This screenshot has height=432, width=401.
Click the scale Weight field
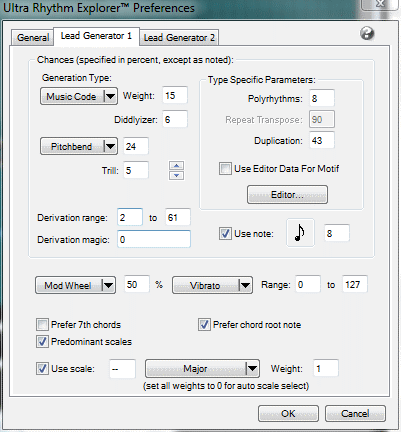coord(326,368)
